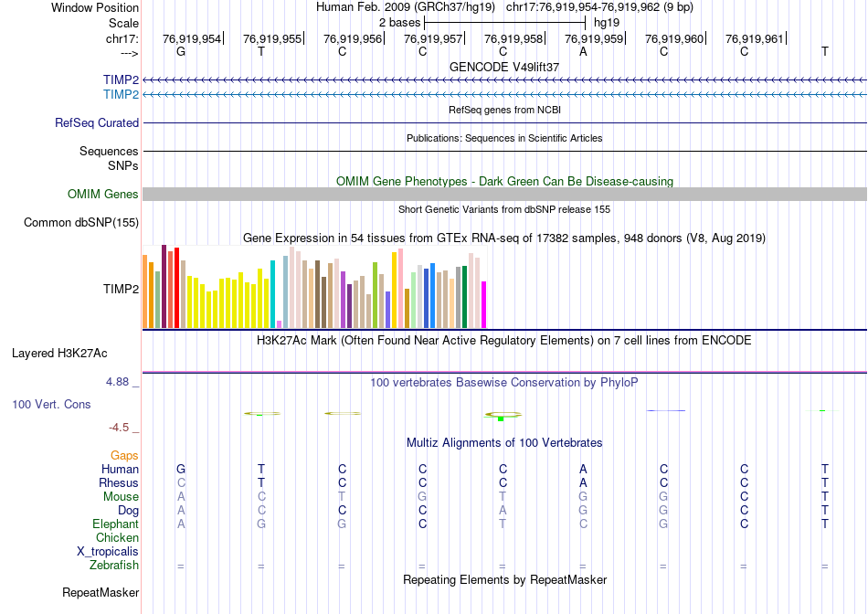Click the TIMP2 label beside GTEx chart

[x=121, y=289]
